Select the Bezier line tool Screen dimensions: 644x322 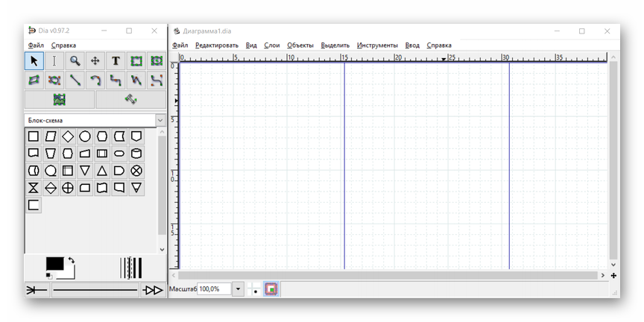coord(157,80)
